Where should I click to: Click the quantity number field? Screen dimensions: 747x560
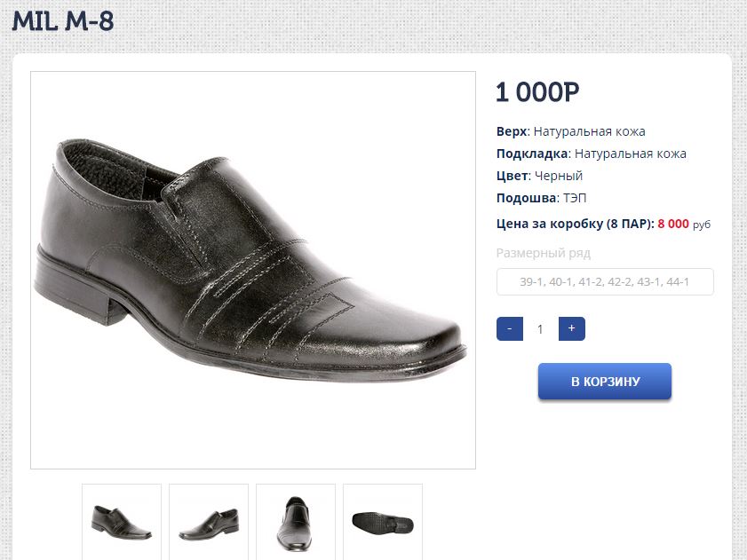pyautogui.click(x=540, y=329)
